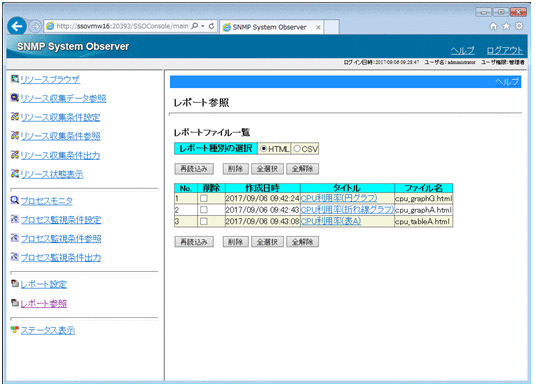Screen dimensions: 535x388
Task: Open the CPU利用率(折れ線グラフ) report link
Action: 347,210
